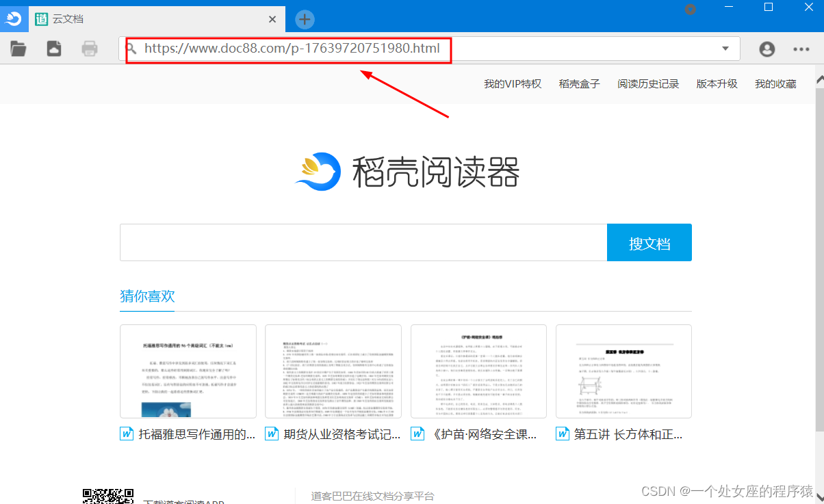Maximize the reader window
824x504 pixels.
tap(768, 7)
